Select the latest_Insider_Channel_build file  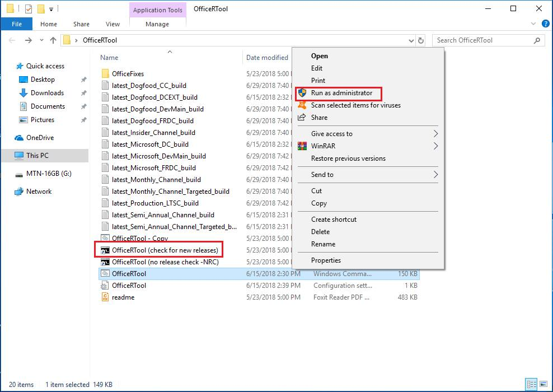point(153,133)
